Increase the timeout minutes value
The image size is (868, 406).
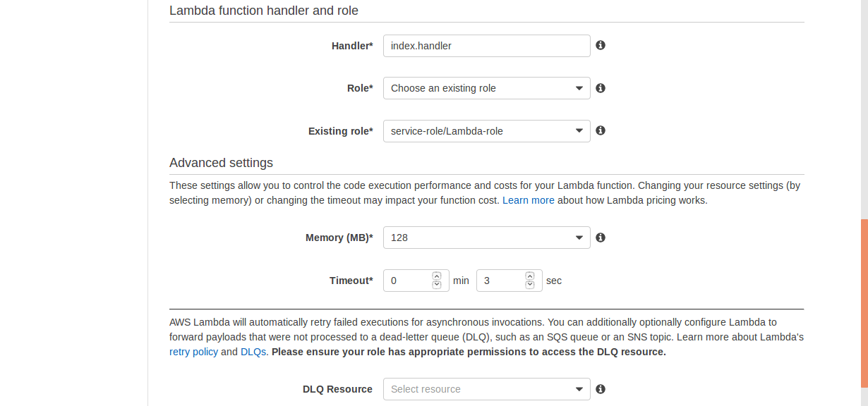[x=437, y=276]
